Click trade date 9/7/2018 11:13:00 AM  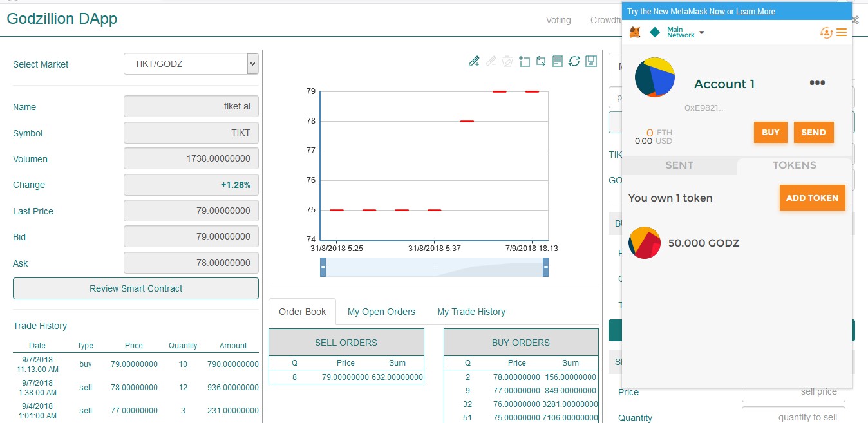point(37,364)
